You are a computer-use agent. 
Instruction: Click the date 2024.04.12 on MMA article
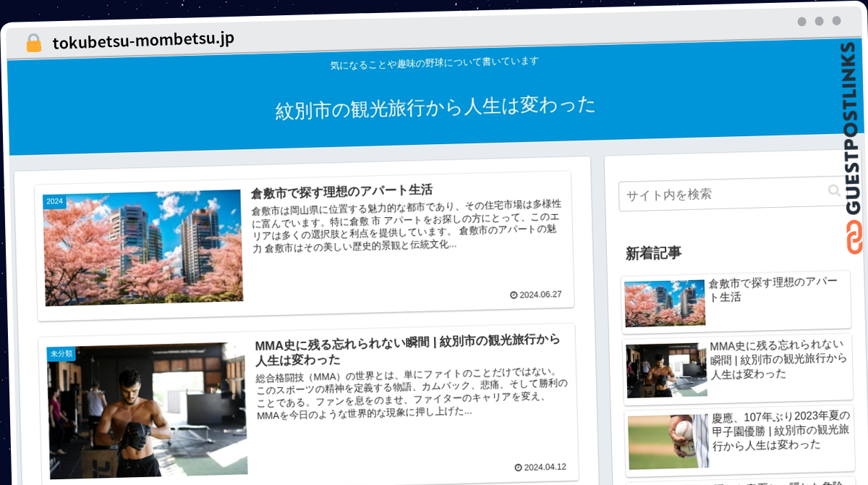coord(545,467)
